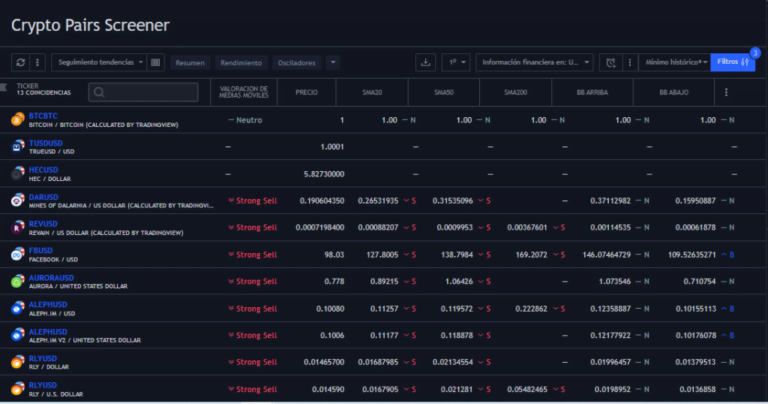Click the TUSDUSD coin icon
Viewport: 768px width, 404px height.
[18, 146]
